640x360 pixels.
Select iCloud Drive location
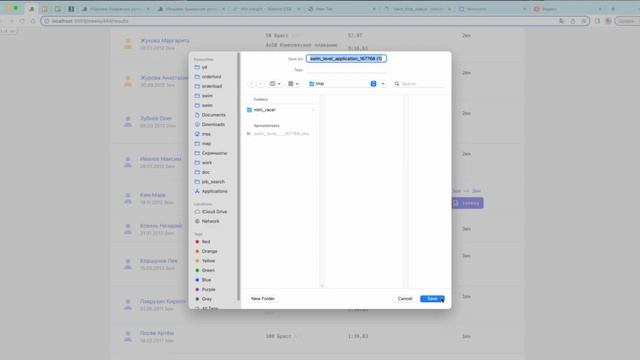(x=214, y=212)
